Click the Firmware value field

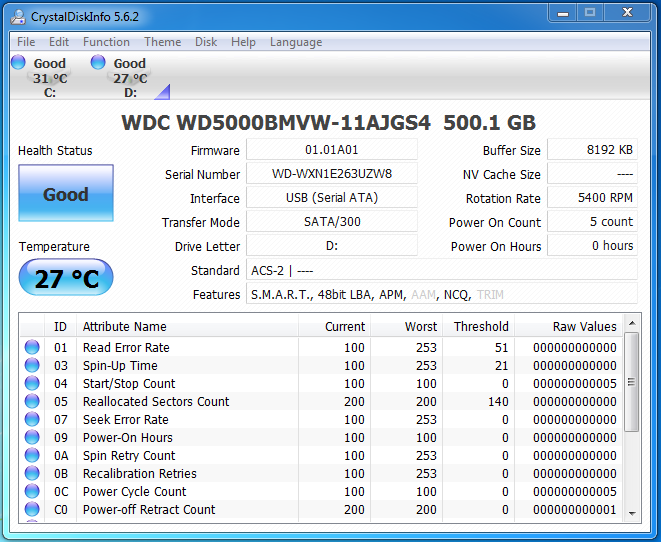point(331,150)
